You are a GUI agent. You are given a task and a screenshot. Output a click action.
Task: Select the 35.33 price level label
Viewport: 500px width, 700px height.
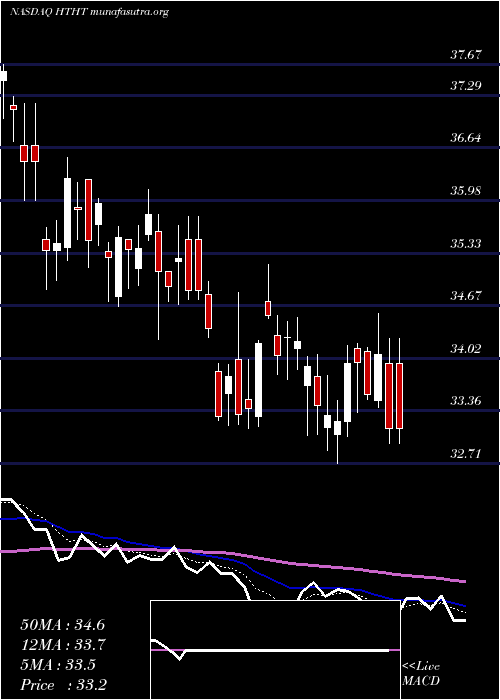pos(465,243)
